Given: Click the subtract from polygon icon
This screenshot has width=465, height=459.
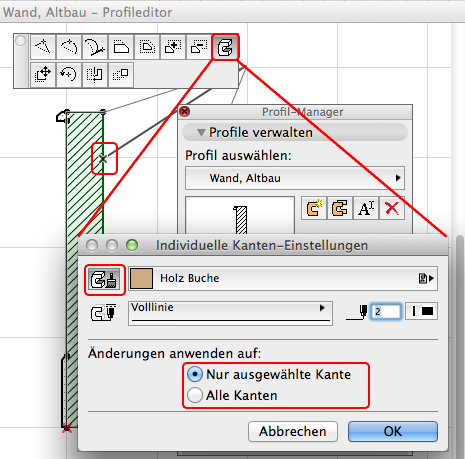Looking at the screenshot, I should (x=199, y=47).
